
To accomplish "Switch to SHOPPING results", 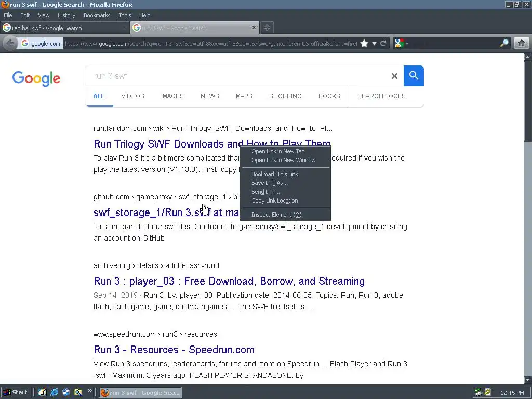I will (x=285, y=96).
